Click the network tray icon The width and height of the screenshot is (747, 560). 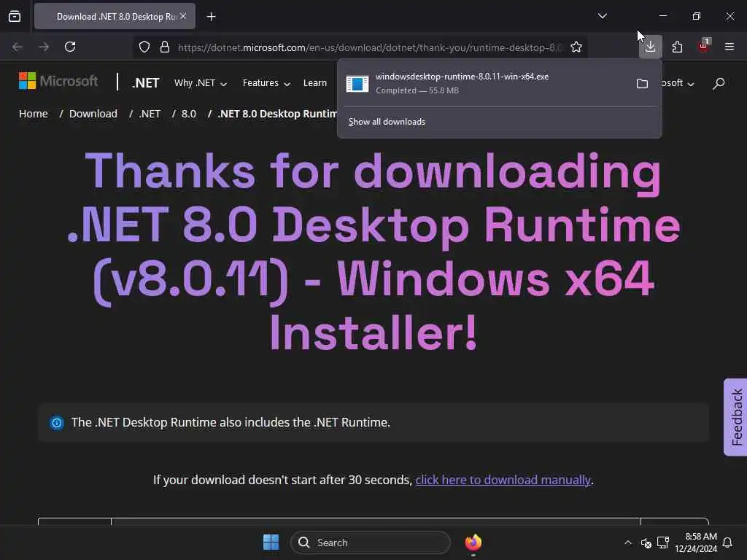[662, 542]
